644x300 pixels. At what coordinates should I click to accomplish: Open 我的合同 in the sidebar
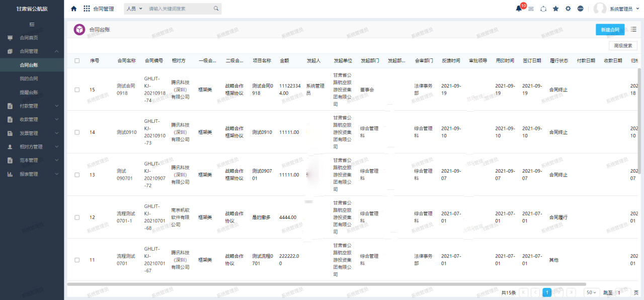(29, 79)
